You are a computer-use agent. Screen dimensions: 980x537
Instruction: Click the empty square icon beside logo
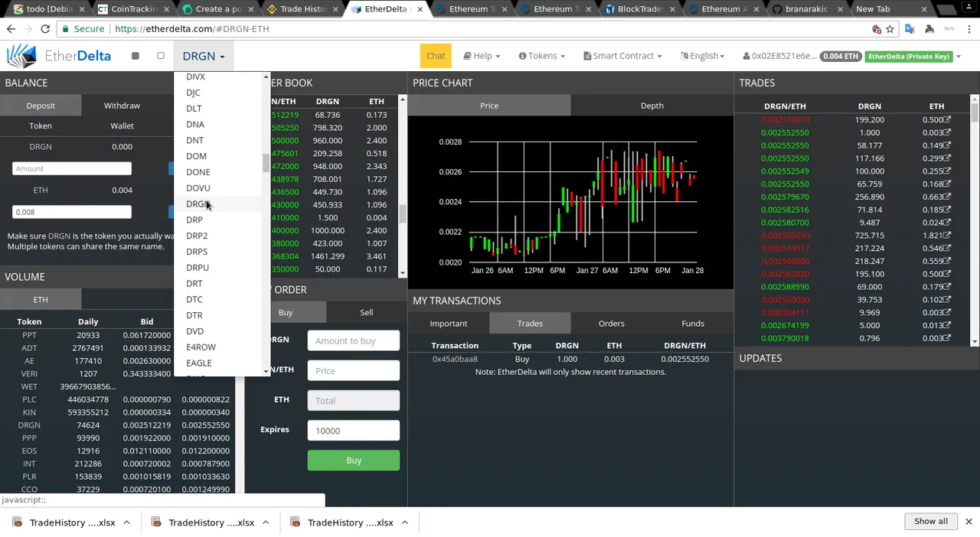[161, 56]
